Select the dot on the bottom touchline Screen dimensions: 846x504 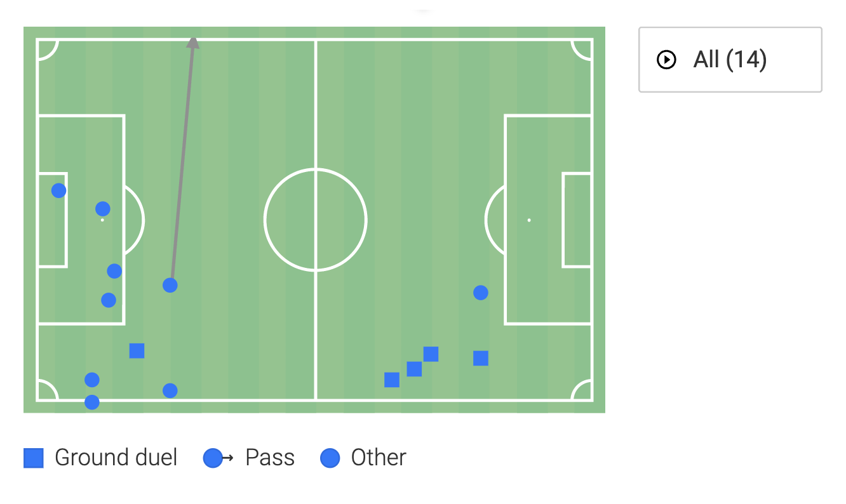point(92,402)
